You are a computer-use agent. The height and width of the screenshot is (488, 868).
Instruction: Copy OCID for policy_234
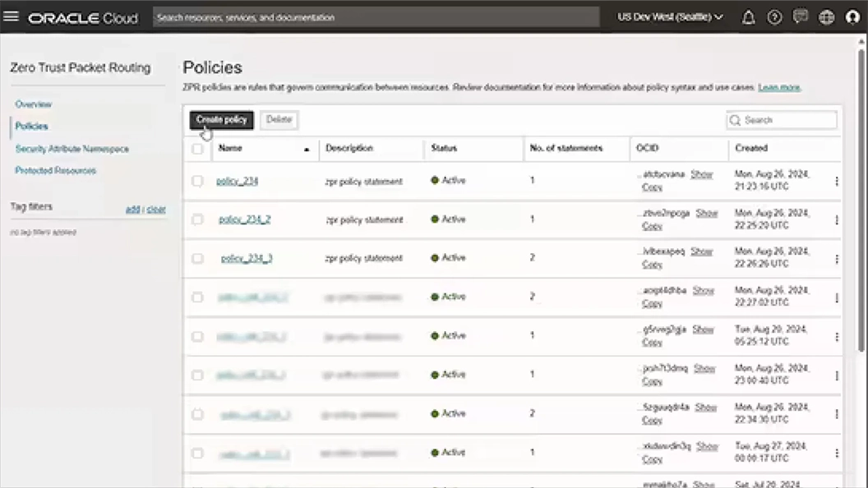652,187
